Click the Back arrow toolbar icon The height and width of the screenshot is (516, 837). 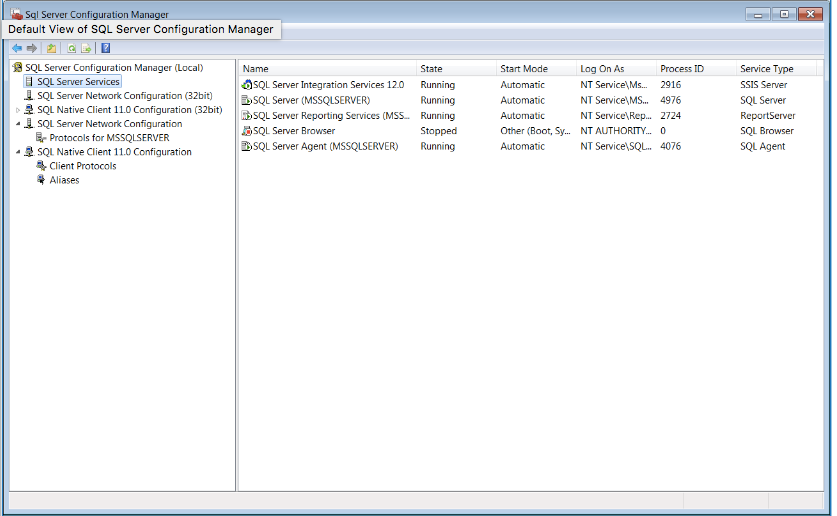point(17,48)
